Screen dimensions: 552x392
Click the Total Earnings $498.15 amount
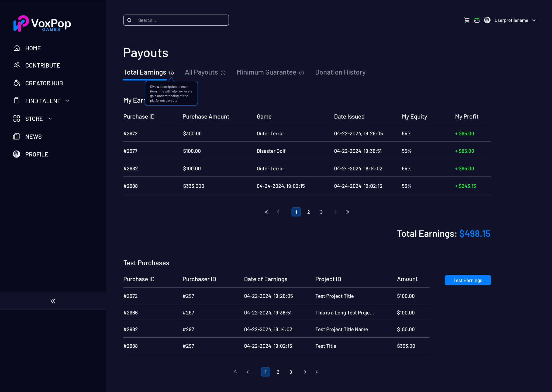pyautogui.click(x=475, y=233)
